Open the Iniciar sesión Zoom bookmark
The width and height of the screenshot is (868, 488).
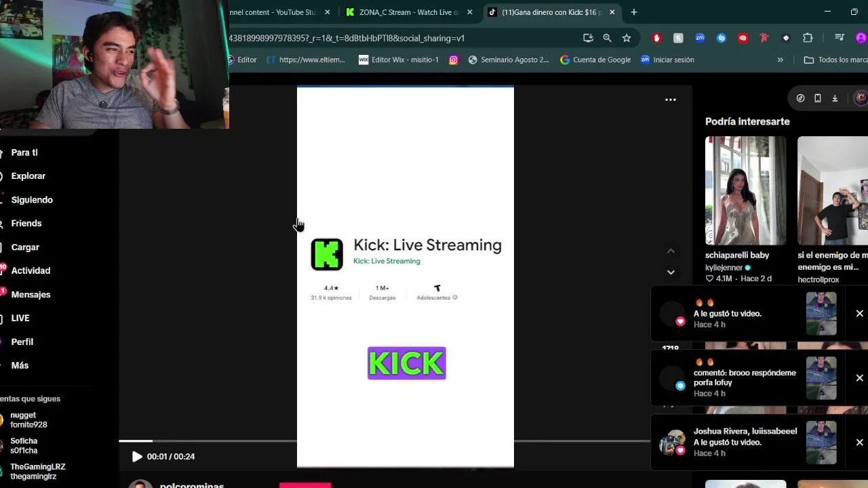667,60
